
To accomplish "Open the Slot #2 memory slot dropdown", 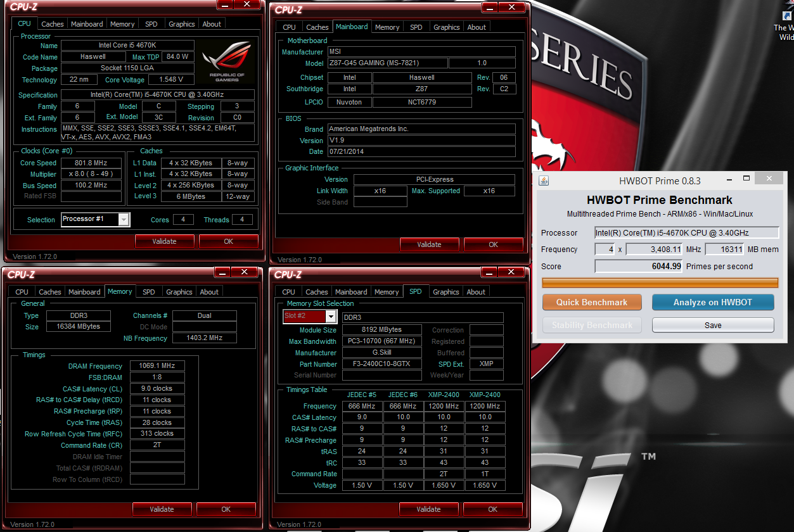I will (x=331, y=316).
